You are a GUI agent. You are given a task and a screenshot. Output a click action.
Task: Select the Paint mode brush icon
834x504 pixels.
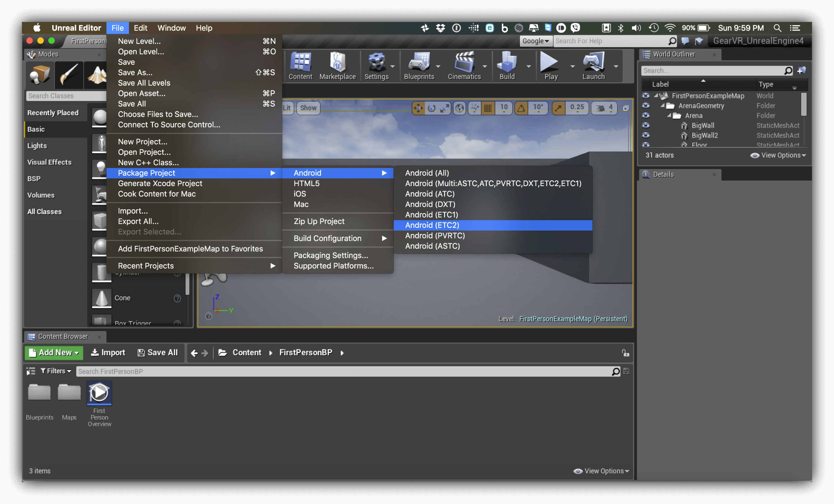point(69,75)
